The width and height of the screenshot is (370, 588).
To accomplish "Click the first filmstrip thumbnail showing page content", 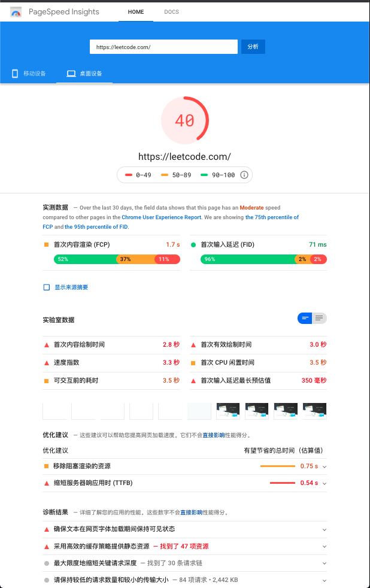I will point(228,411).
